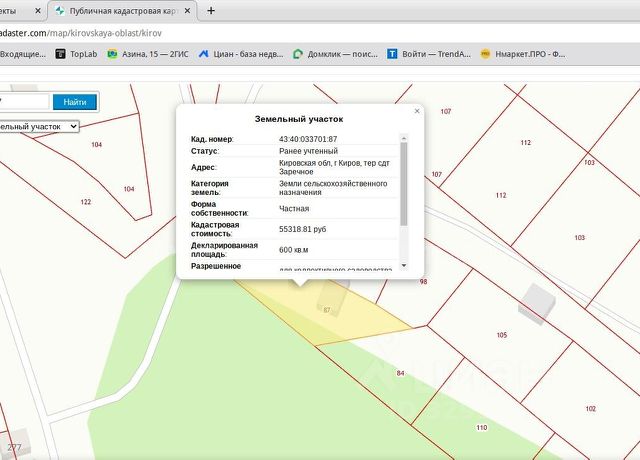This screenshot has height=460, width=640.
Task: Switch to the Публичная кадастровая карта tab
Action: pyautogui.click(x=120, y=11)
